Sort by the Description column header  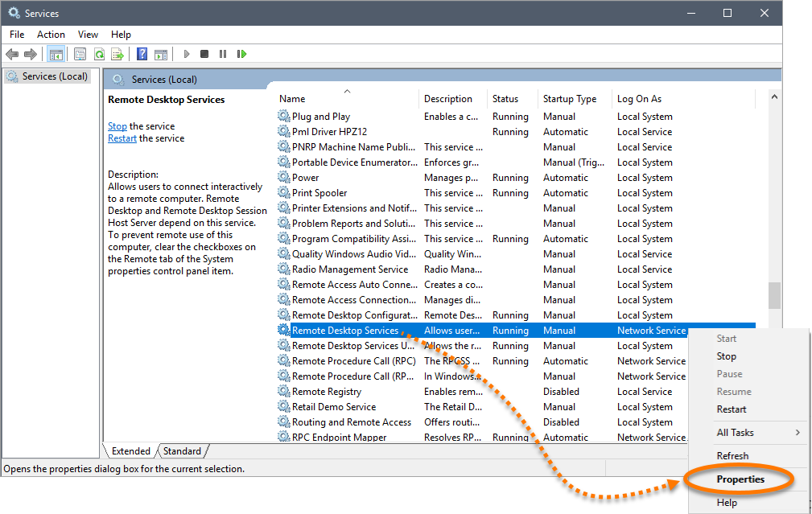click(452, 98)
